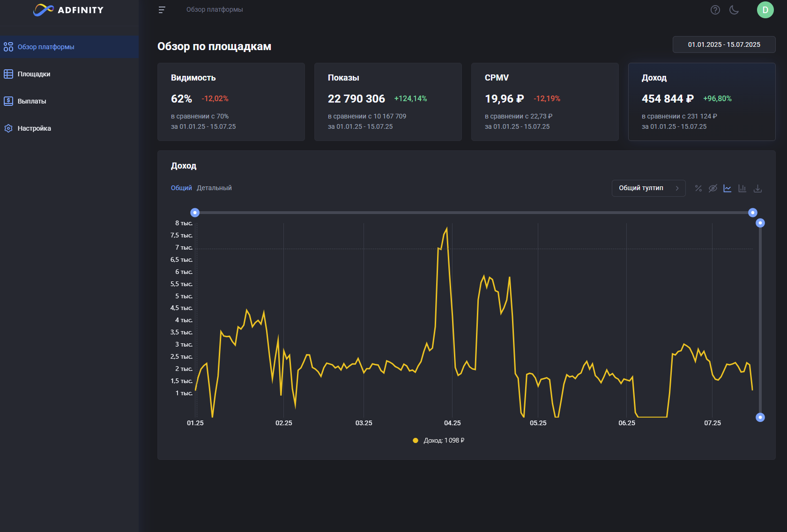Click the left horizontal range slider handle
787x532 pixels.
(195, 213)
